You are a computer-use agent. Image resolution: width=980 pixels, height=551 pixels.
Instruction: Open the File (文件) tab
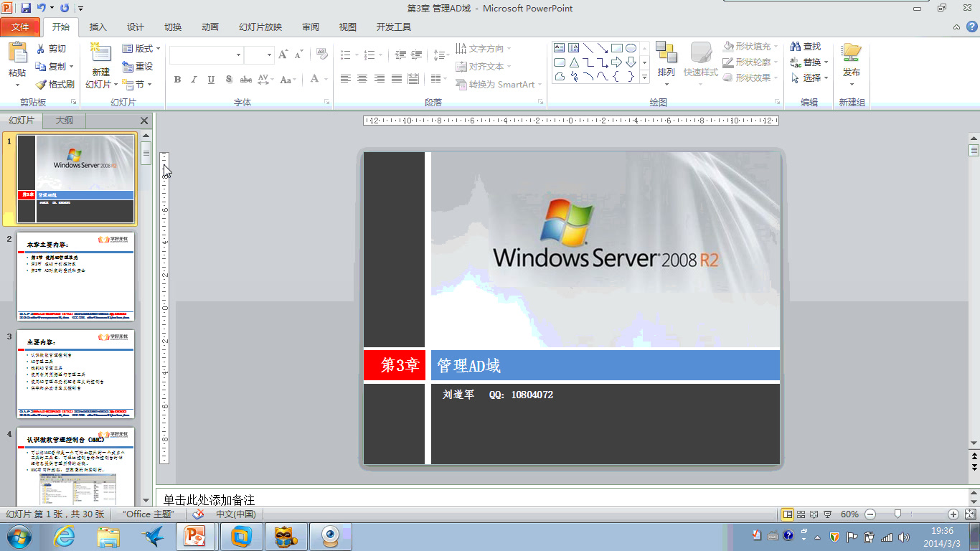[x=20, y=27]
